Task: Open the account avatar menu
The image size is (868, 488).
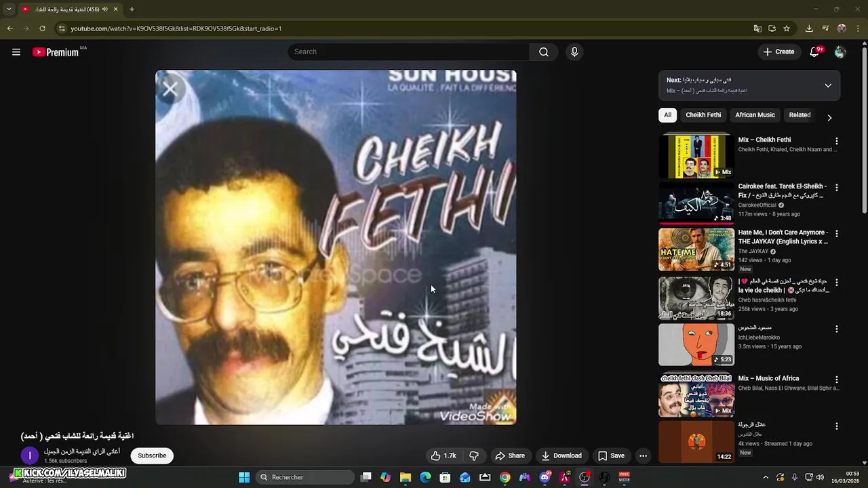Action: click(840, 52)
